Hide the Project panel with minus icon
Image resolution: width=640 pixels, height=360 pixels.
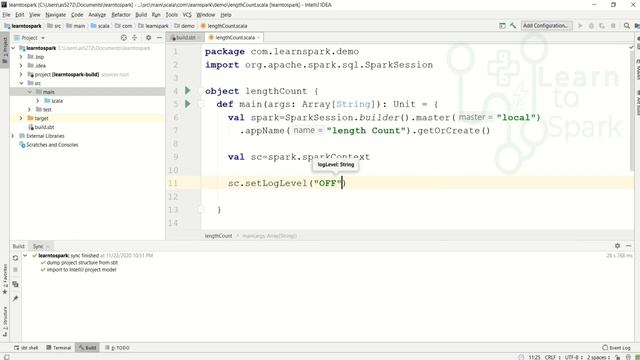coord(159,38)
